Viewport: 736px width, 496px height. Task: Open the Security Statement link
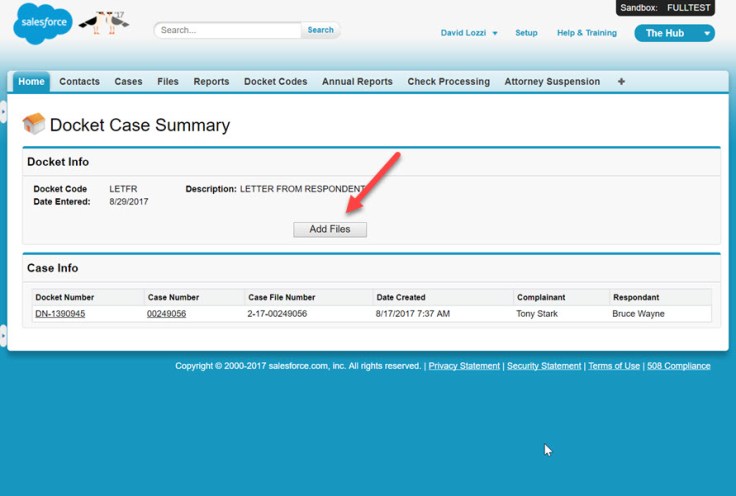click(544, 366)
